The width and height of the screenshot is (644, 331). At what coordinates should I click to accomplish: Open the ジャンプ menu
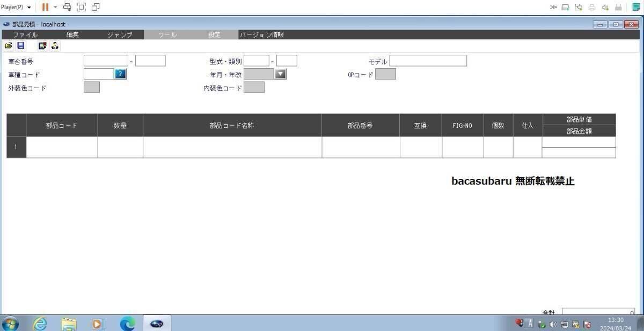pyautogui.click(x=120, y=34)
